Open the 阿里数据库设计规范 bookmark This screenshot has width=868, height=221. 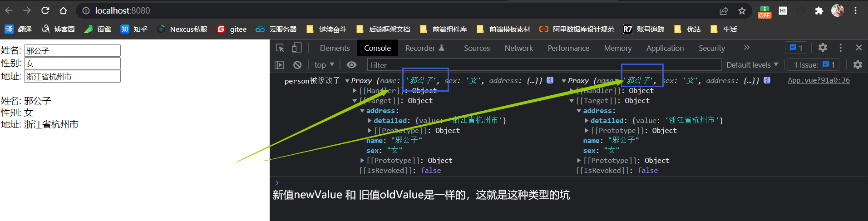coord(577,29)
